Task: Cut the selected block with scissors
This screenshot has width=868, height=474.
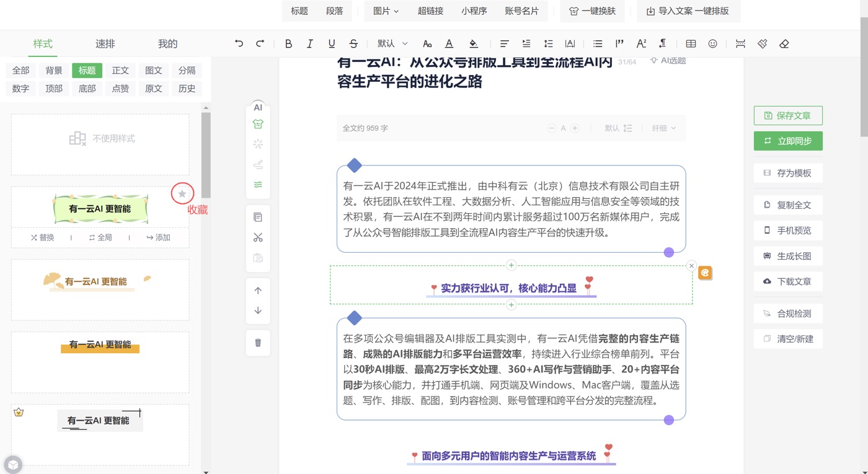Action: click(x=258, y=238)
